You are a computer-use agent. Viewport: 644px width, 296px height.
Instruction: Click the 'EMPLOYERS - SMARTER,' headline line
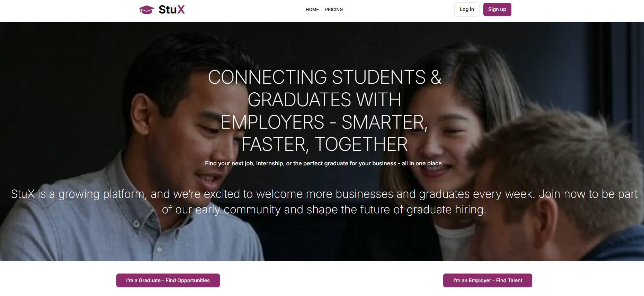(x=324, y=122)
